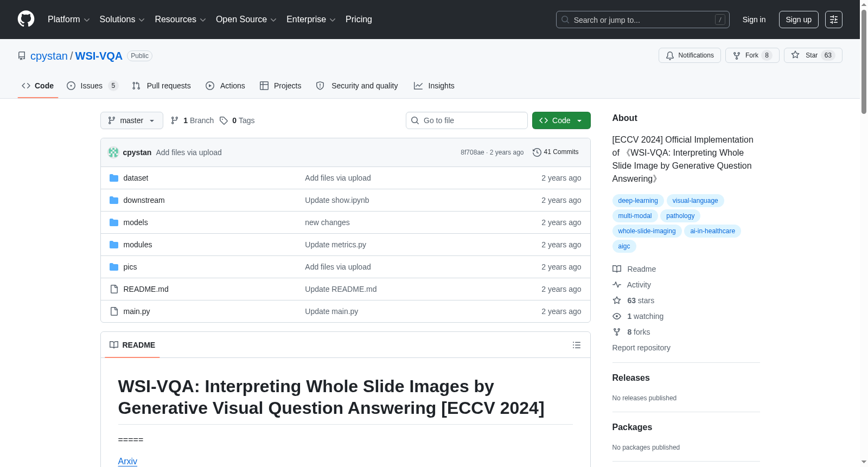Click the branch icon beside 1 Branch
The image size is (868, 467).
click(175, 120)
